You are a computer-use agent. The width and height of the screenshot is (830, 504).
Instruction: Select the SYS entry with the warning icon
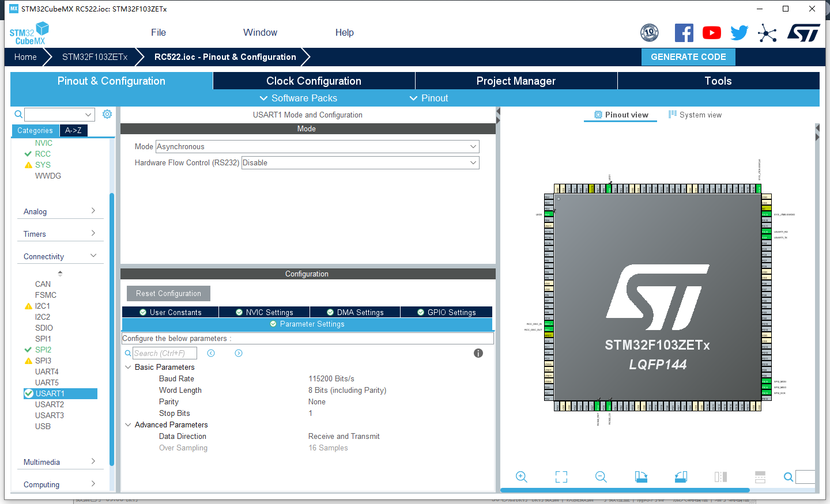click(x=43, y=165)
